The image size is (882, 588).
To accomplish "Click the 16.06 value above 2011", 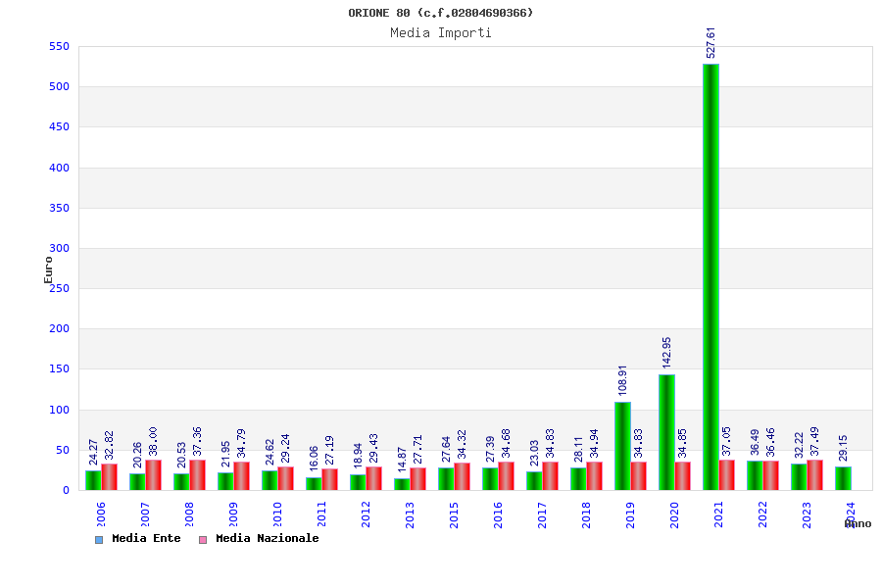I will (314, 459).
